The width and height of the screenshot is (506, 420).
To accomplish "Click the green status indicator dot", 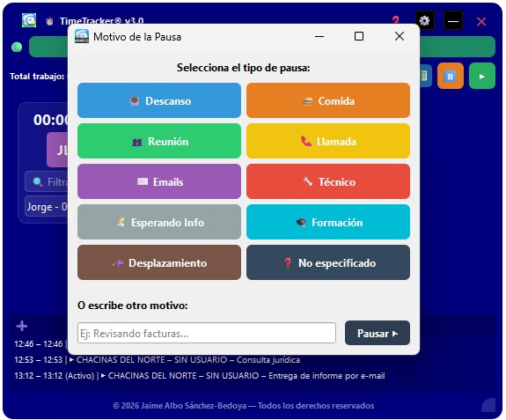I will point(17,48).
